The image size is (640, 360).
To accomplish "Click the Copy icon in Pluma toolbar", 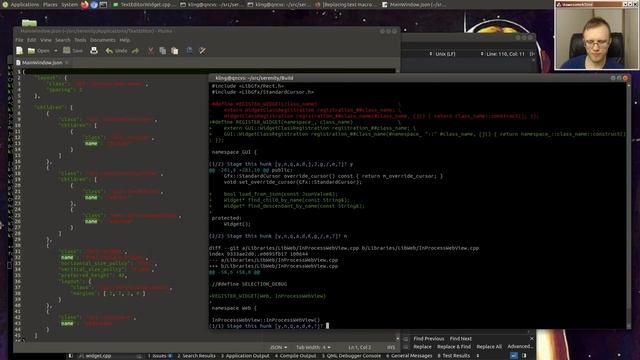I will pyautogui.click(x=162, y=51).
